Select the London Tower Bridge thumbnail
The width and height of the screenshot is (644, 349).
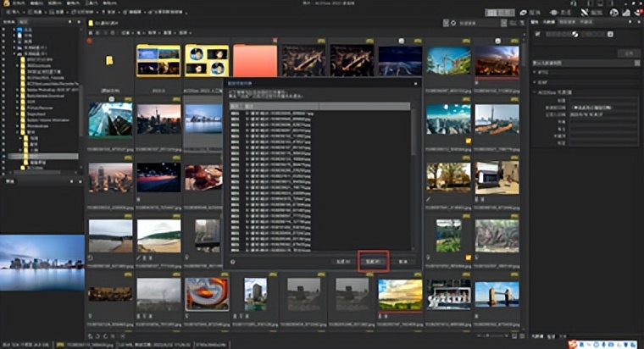(x=497, y=295)
